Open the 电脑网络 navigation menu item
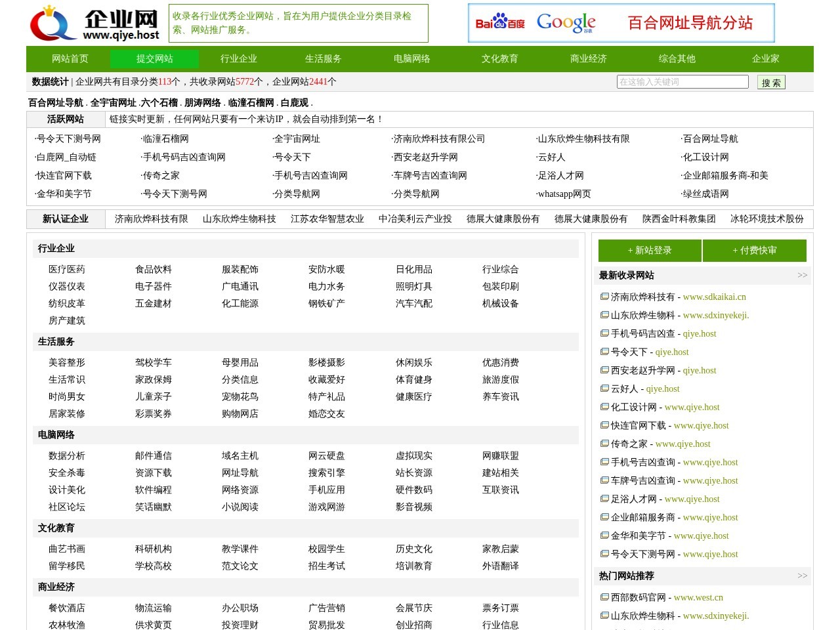This screenshot has width=840, height=630. click(411, 59)
